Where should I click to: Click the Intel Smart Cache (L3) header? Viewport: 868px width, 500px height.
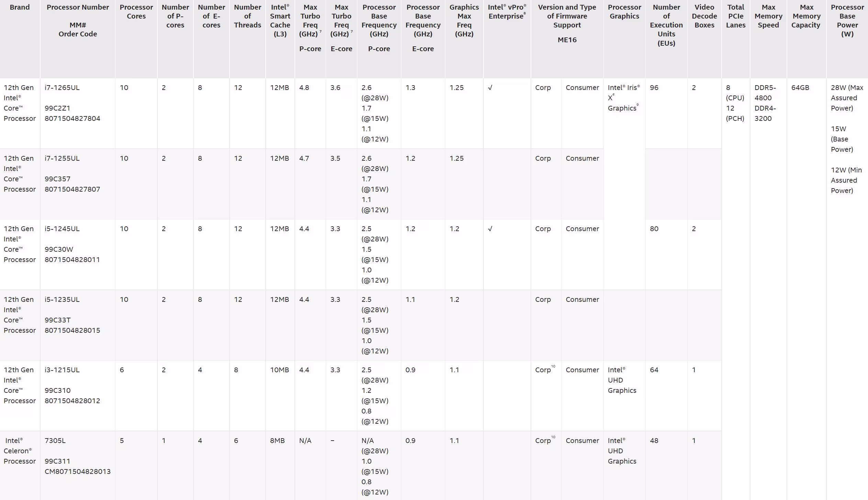(280, 21)
